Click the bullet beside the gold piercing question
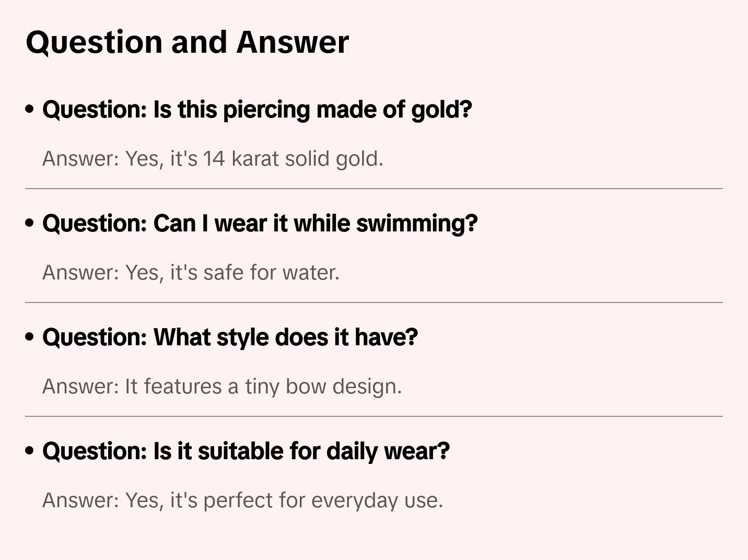Viewport: 748px width, 560px height. [x=30, y=109]
